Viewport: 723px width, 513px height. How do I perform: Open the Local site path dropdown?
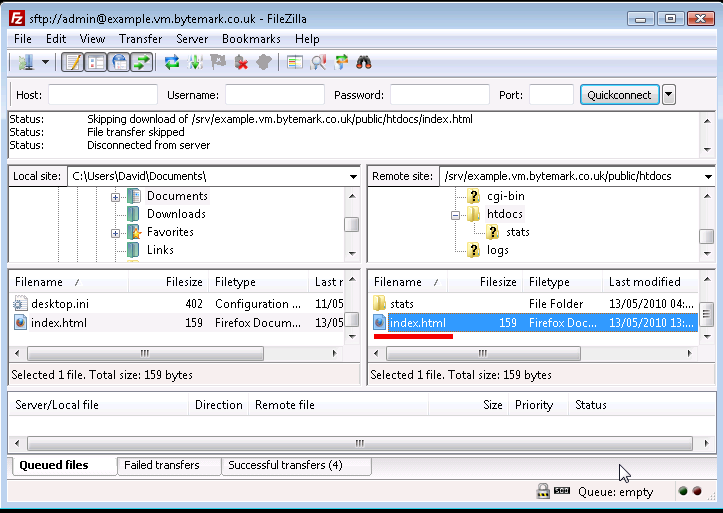coord(353,177)
